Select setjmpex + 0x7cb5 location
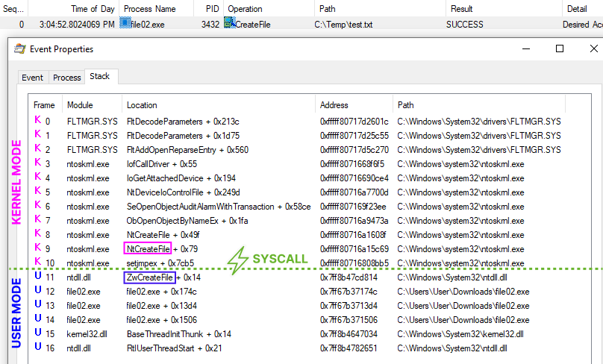This screenshot has height=364, width=603. (160, 263)
